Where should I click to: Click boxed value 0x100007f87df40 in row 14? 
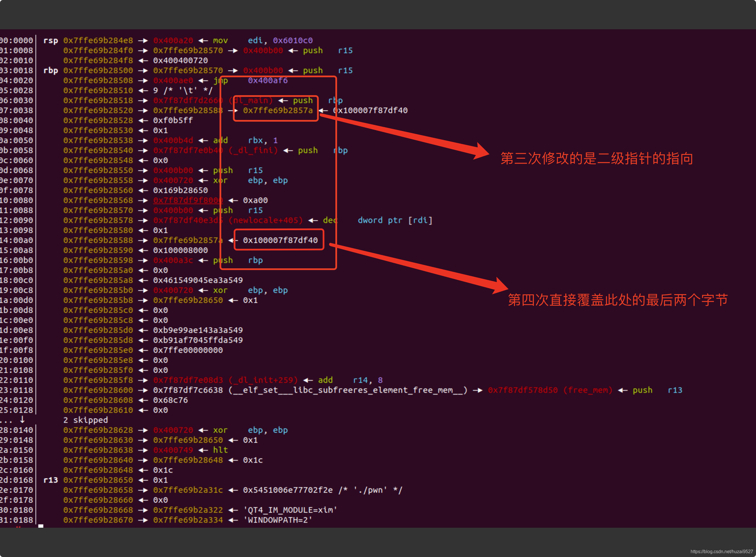(x=280, y=240)
